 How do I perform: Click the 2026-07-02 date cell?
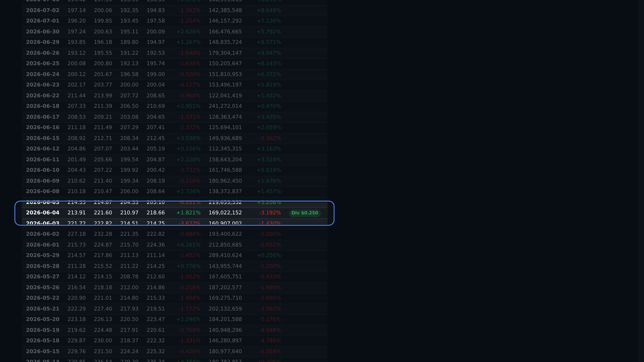coord(43,10)
